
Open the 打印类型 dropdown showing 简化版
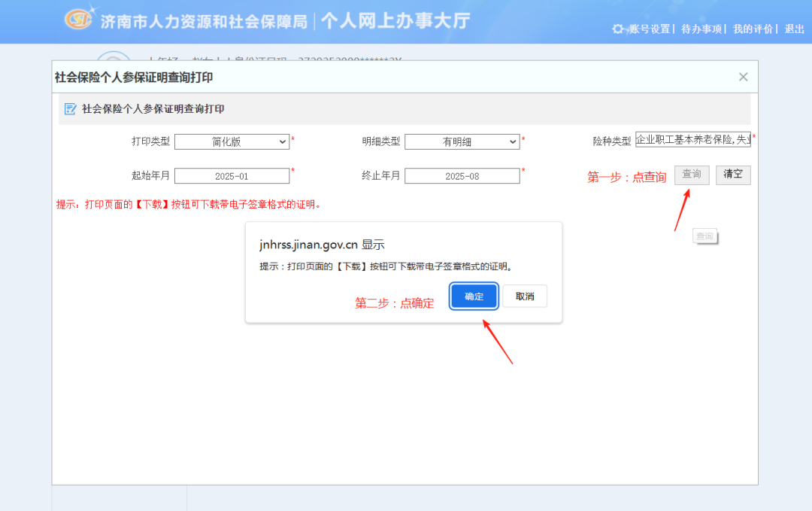tap(232, 141)
